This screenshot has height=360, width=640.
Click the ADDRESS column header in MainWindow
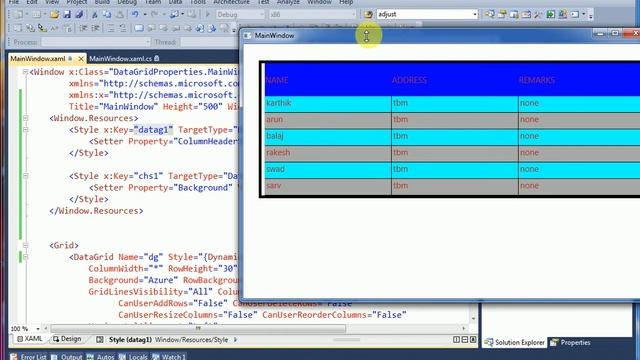pyautogui.click(x=455, y=80)
